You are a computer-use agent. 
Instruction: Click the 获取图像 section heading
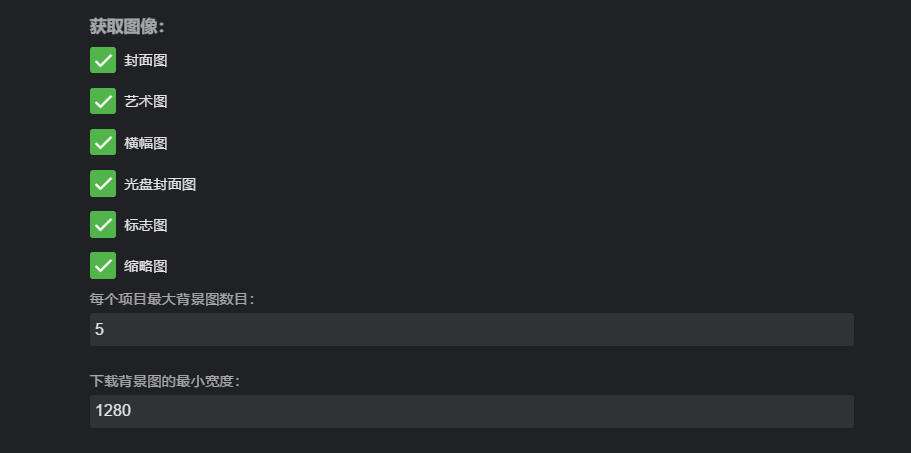[x=127, y=27]
